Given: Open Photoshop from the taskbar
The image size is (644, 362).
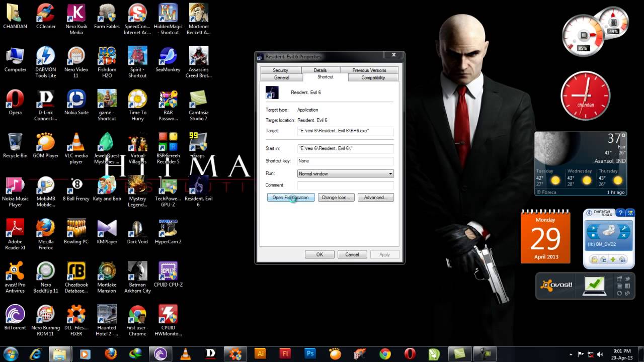Looking at the screenshot, I should tap(310, 353).
